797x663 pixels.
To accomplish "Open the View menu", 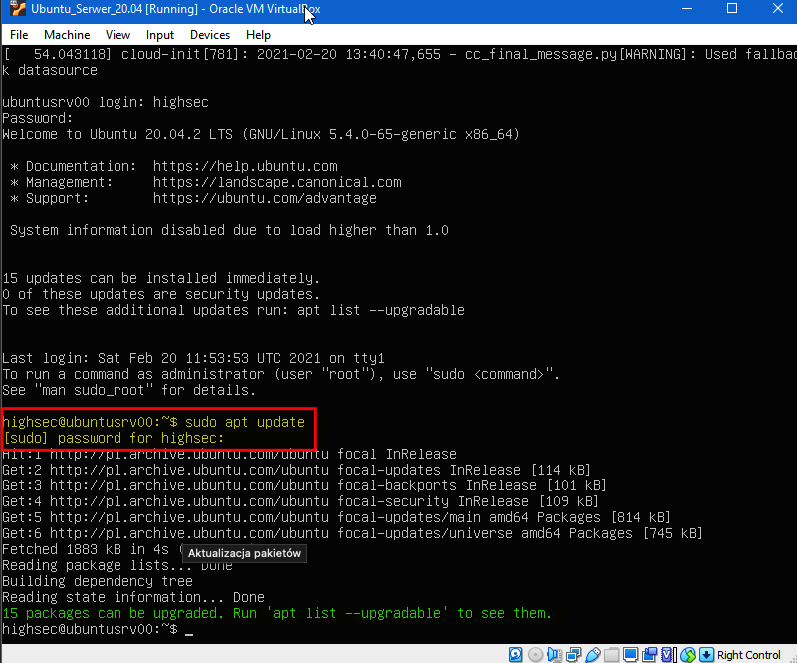I will (118, 35).
